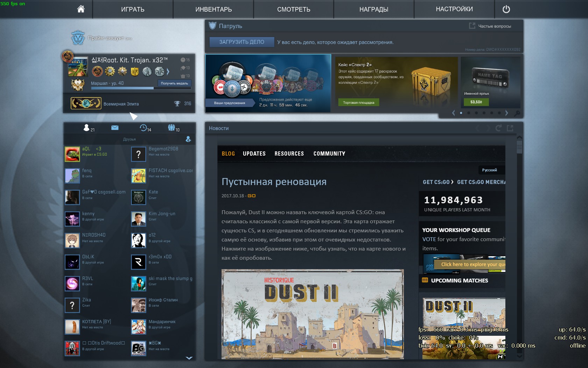Switch to the BLOG tab
The height and width of the screenshot is (368, 588).
[x=228, y=154]
